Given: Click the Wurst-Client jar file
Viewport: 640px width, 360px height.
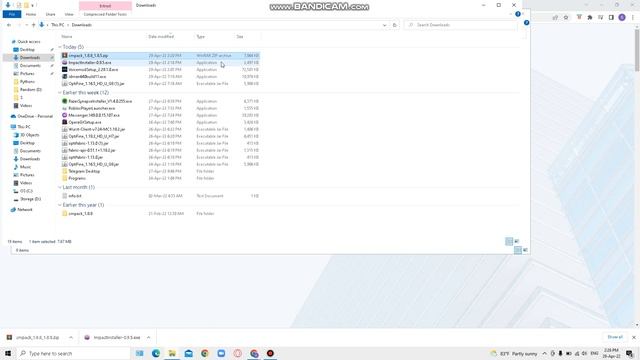Looking at the screenshot, I should (x=160, y=129).
